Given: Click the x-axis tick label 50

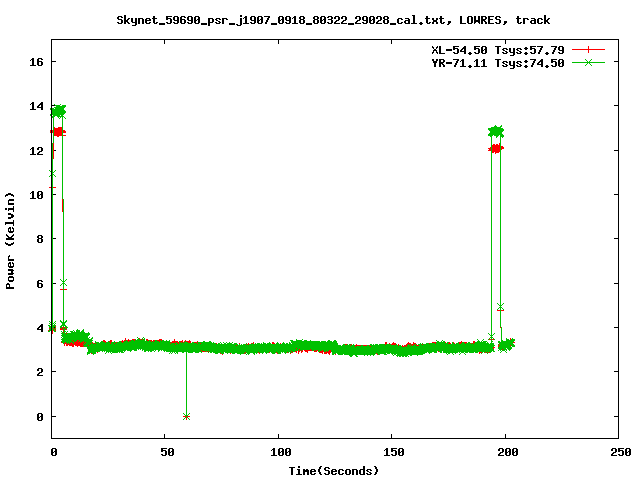Looking at the screenshot, I should pyautogui.click(x=167, y=452).
